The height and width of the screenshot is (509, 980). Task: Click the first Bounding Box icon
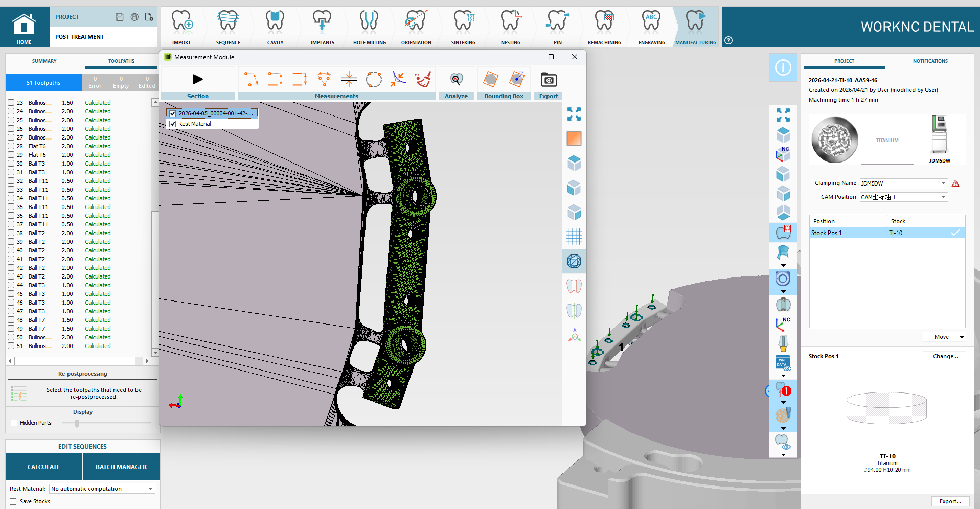pos(491,79)
